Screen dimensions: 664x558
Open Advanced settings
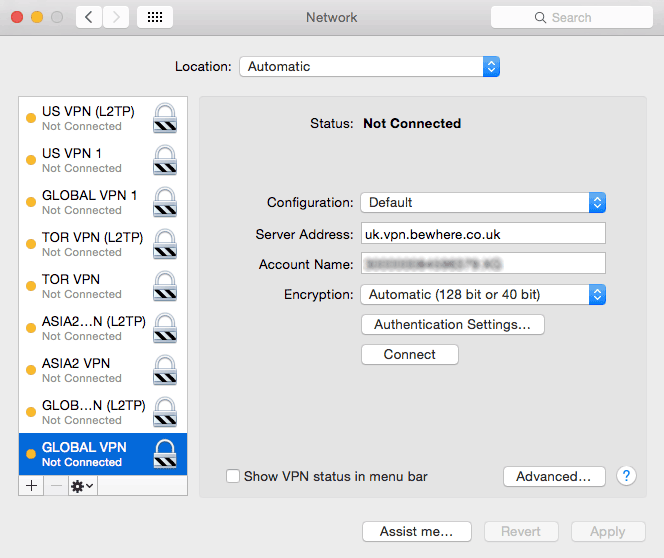coord(554,477)
